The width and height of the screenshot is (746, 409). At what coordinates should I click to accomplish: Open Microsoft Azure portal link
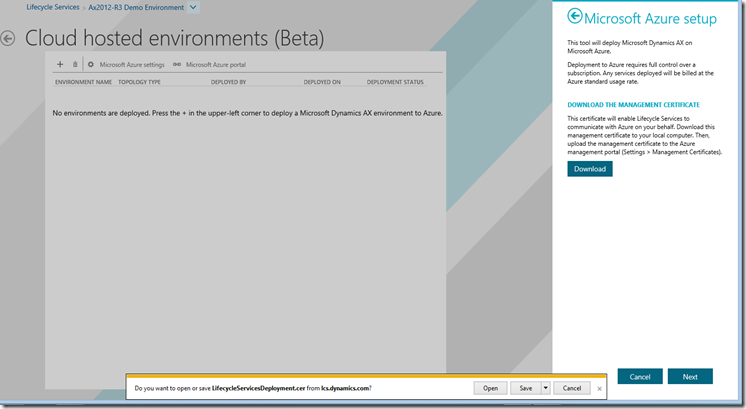[x=216, y=65]
